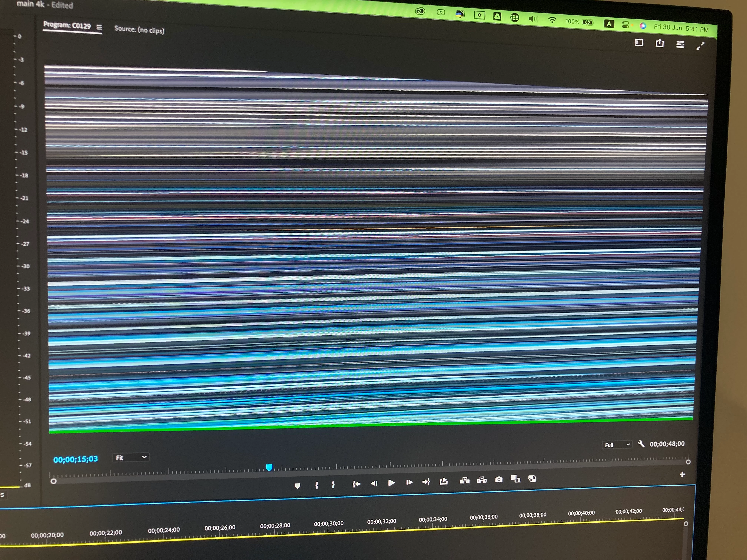Open macOS Control Center in menu bar
The width and height of the screenshot is (747, 560).
coord(625,25)
